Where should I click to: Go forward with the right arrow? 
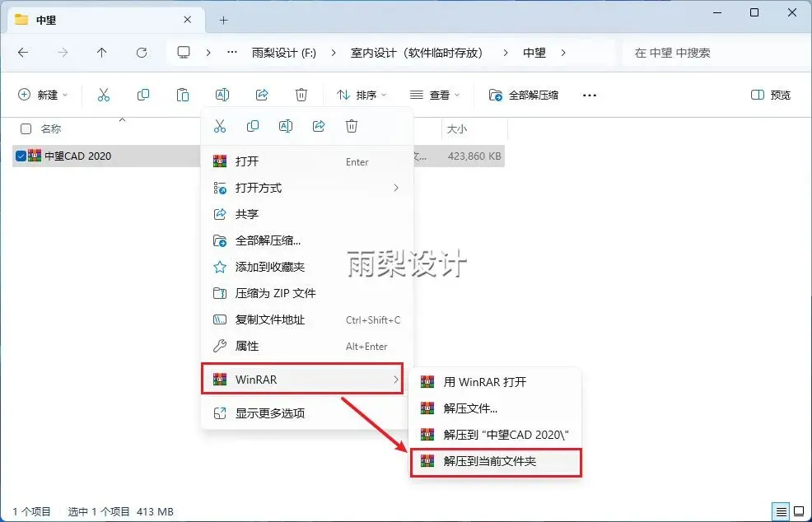pos(62,53)
